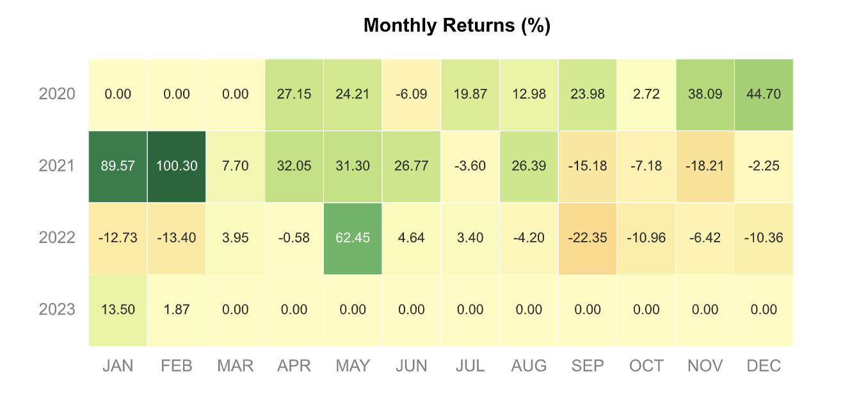Select the October 2020 cell showing 2.72
The height and width of the screenshot is (399, 868).
pos(647,95)
